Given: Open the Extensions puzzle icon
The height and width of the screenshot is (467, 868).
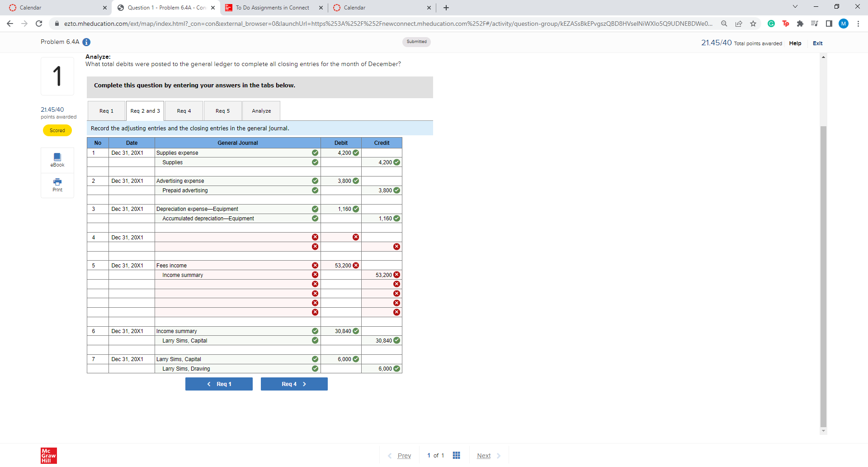Looking at the screenshot, I should (x=800, y=24).
